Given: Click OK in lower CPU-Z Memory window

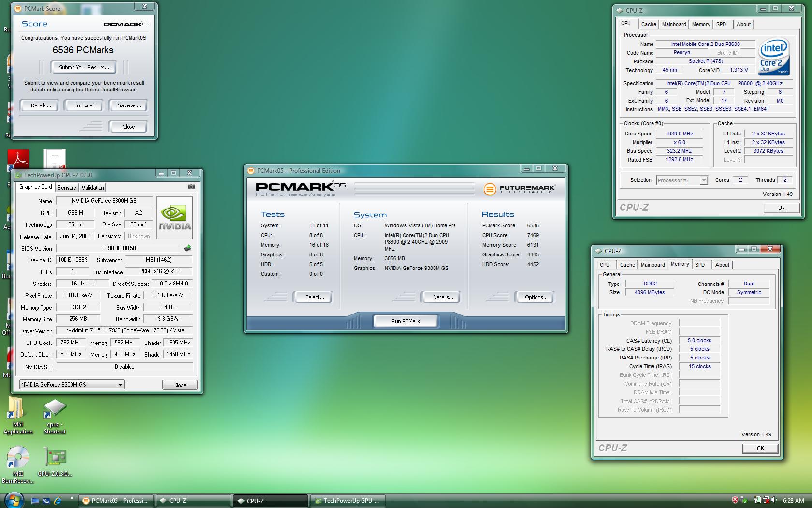Looking at the screenshot, I should click(x=760, y=448).
